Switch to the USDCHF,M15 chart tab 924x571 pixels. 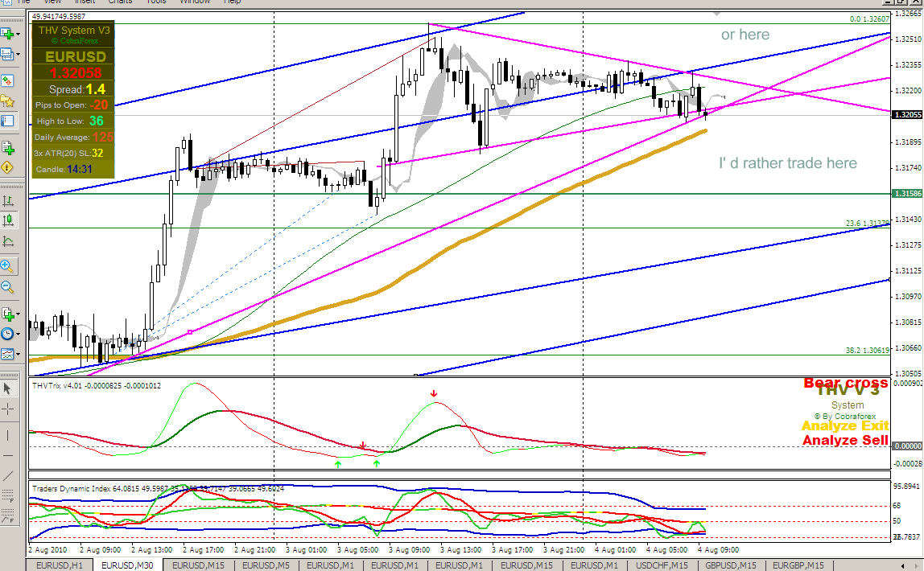pyautogui.click(x=662, y=565)
